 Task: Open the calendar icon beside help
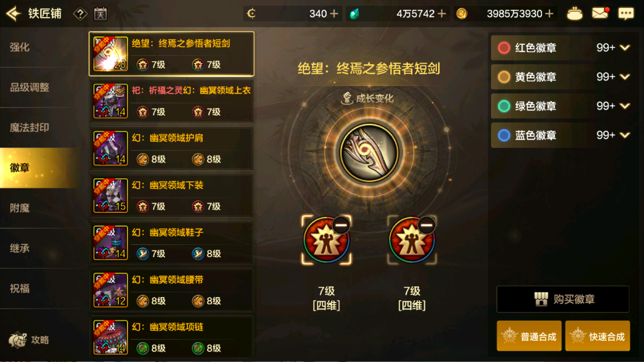click(100, 14)
